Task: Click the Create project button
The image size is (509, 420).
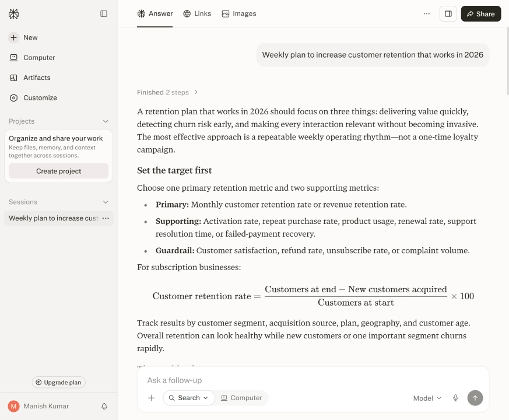Action: (x=58, y=171)
